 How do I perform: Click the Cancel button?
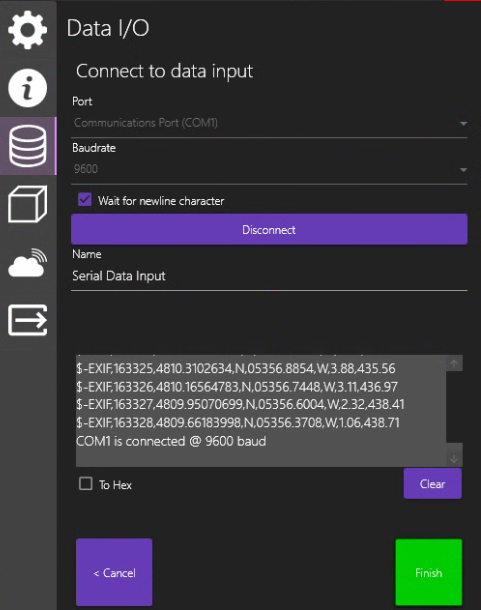point(114,572)
